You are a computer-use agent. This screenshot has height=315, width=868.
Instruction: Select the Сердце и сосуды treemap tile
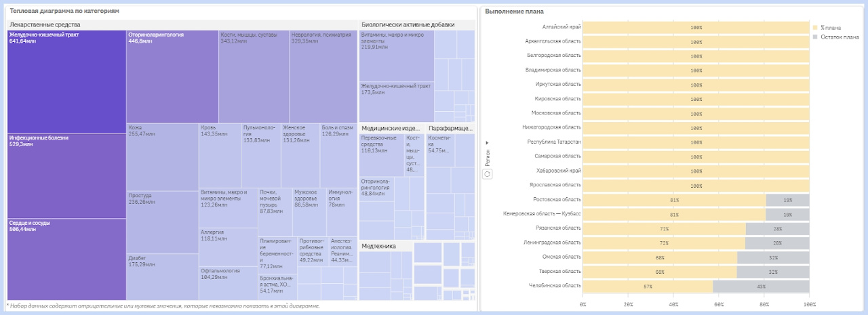tap(66, 259)
